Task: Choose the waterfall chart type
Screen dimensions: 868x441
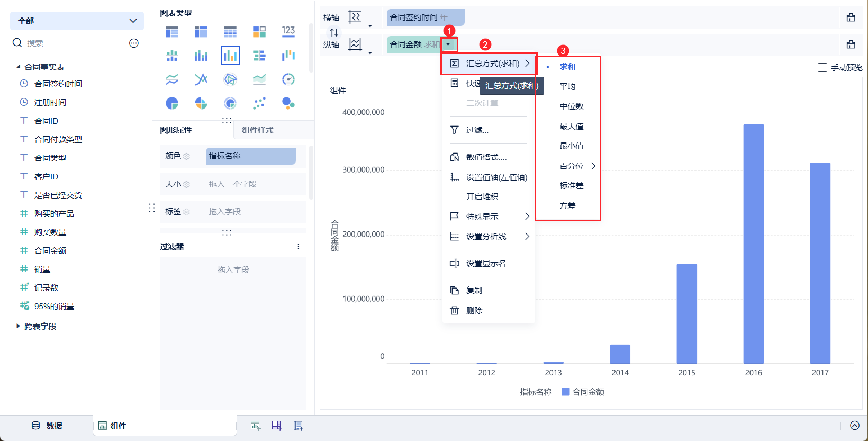Action: point(288,56)
